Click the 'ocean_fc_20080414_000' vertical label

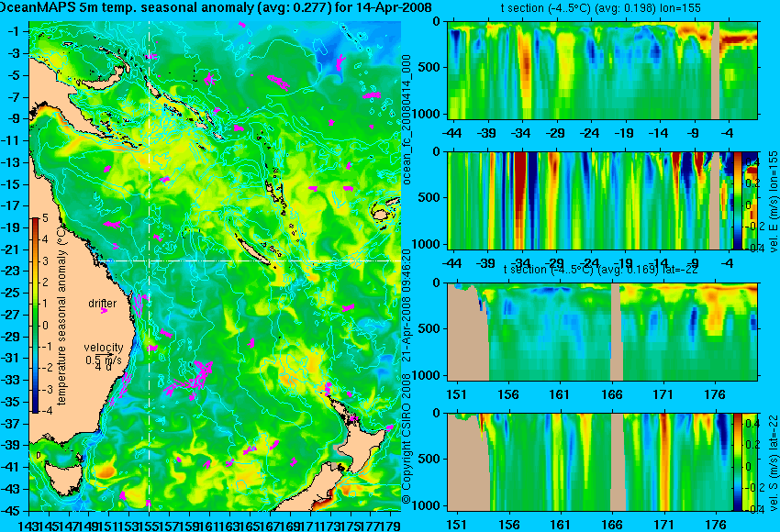(x=407, y=120)
